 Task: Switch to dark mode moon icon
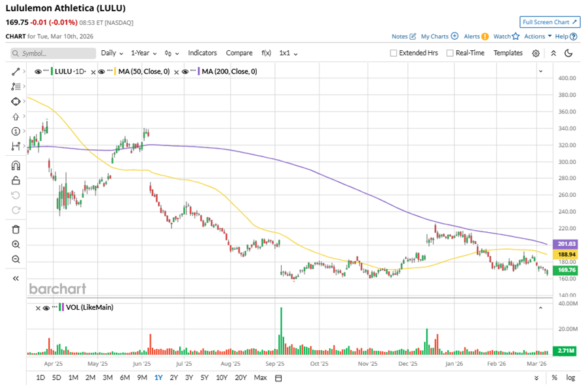[x=568, y=53]
